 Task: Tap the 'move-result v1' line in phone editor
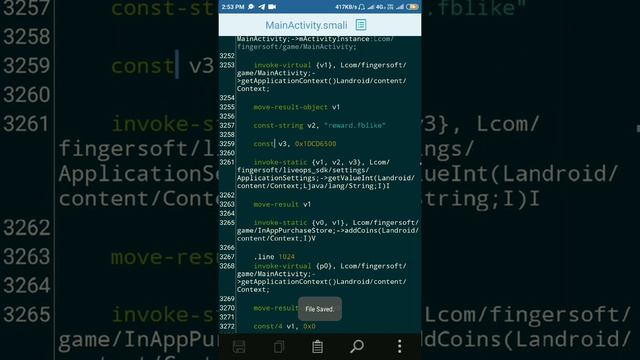tap(282, 204)
